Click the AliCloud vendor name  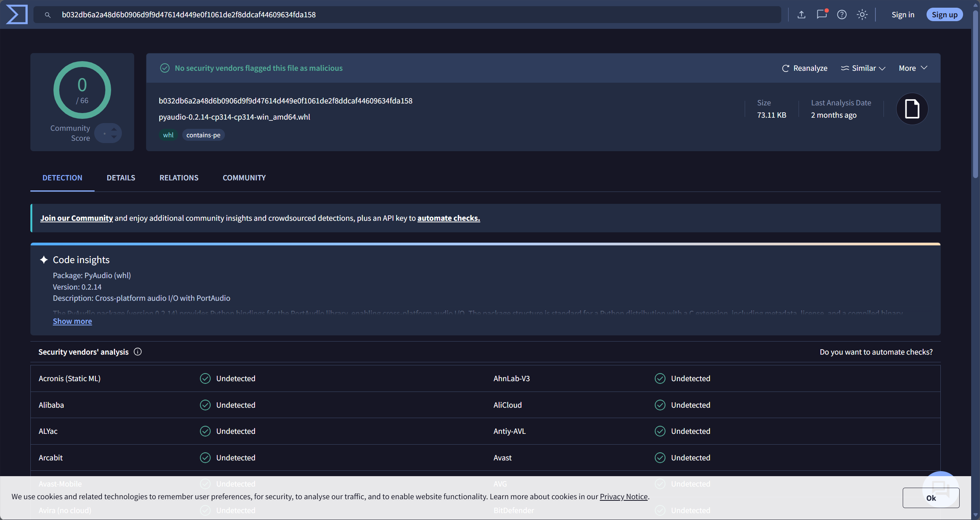click(x=507, y=405)
